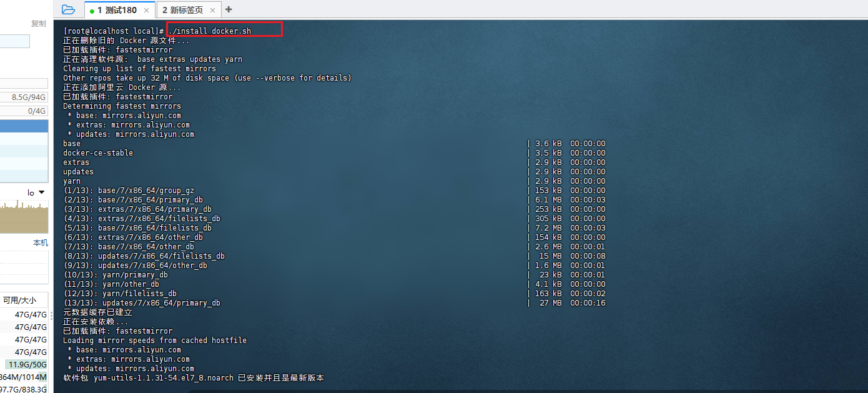Viewport: 868px width, 393px height.
Task: Click the network traffic graph
Action: [x=24, y=216]
